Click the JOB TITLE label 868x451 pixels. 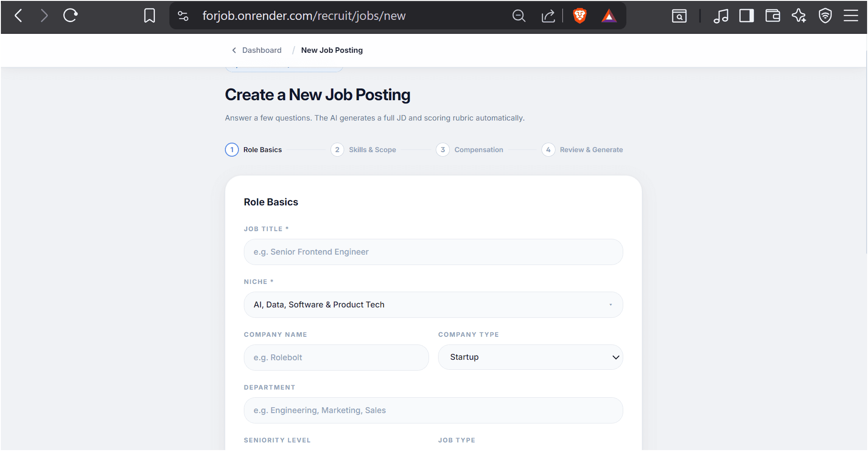coord(266,229)
